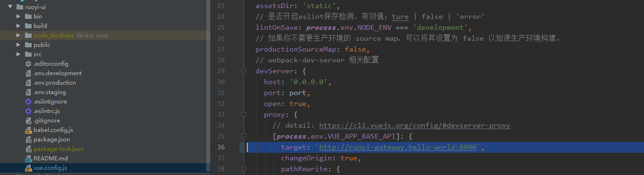
Task: Expand the src folder arrow
Action: (x=18, y=54)
